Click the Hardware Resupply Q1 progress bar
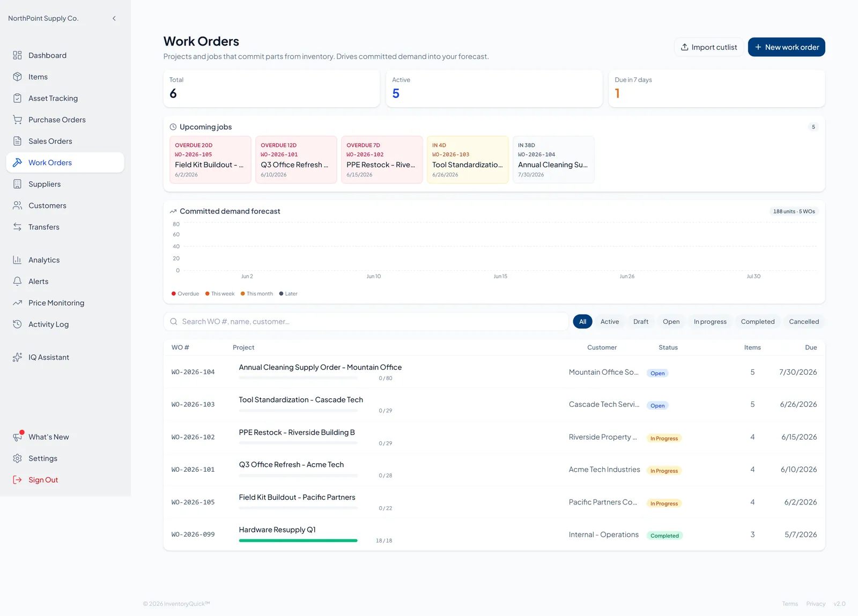 (298, 540)
